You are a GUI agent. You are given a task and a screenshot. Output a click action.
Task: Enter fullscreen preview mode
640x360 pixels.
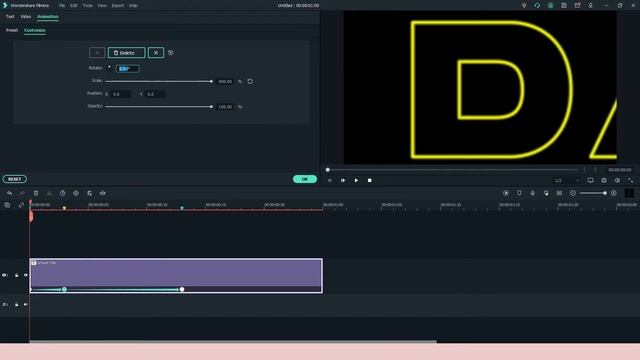(631, 180)
